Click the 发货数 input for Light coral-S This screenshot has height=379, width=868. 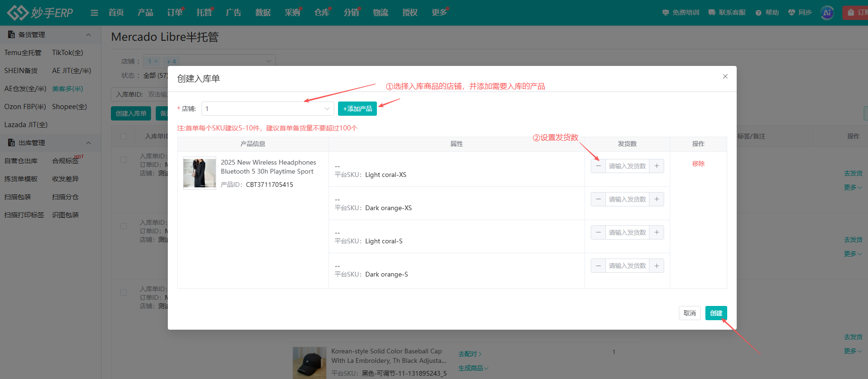click(x=627, y=232)
